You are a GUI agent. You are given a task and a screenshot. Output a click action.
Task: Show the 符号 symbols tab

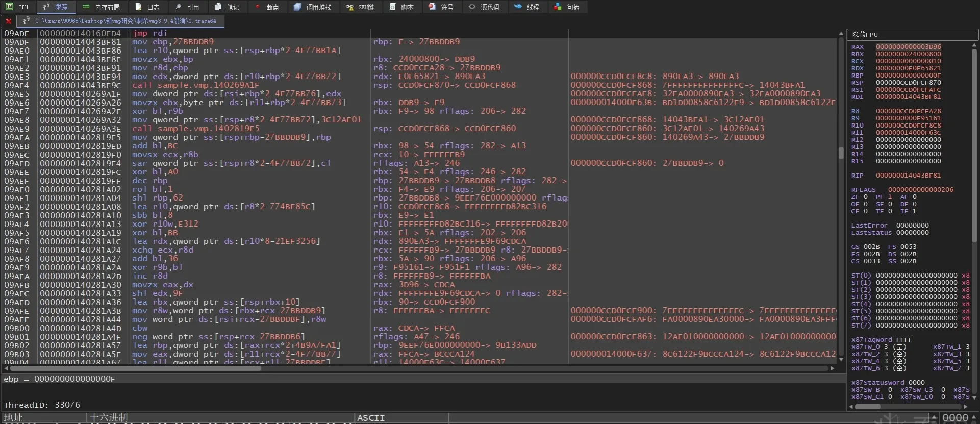(441, 7)
